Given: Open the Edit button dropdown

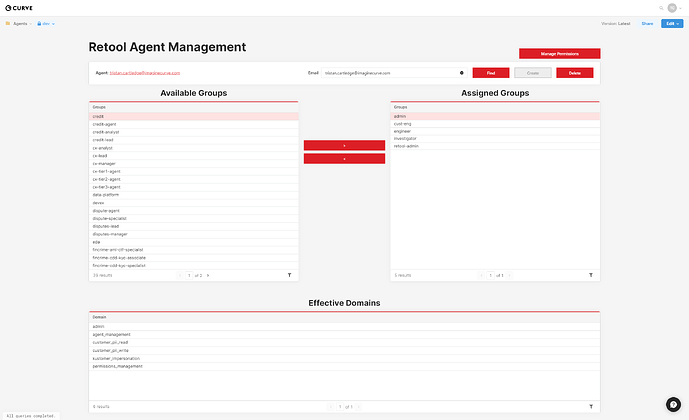Looking at the screenshot, I should coord(672,24).
